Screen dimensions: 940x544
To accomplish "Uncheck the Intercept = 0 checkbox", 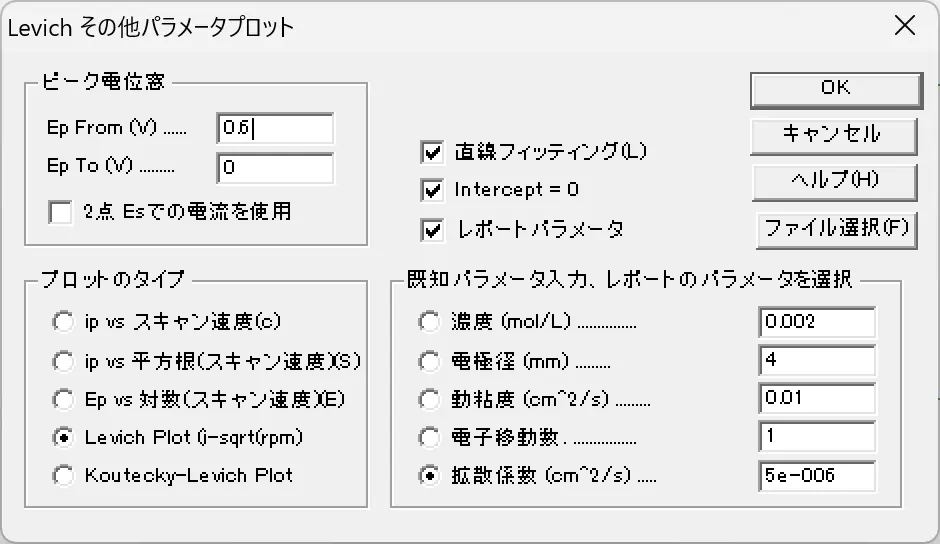I will pos(433,190).
